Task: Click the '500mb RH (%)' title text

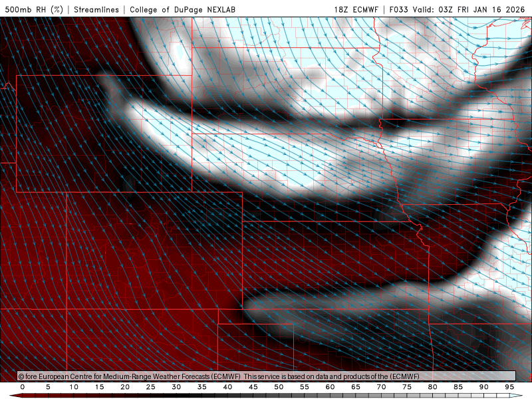Action: 34,9
